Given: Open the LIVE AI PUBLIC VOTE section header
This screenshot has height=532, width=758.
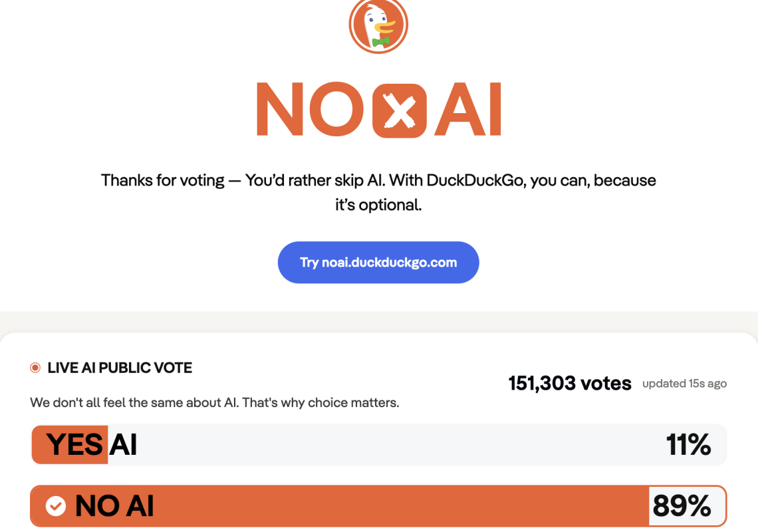Looking at the screenshot, I should (x=119, y=368).
